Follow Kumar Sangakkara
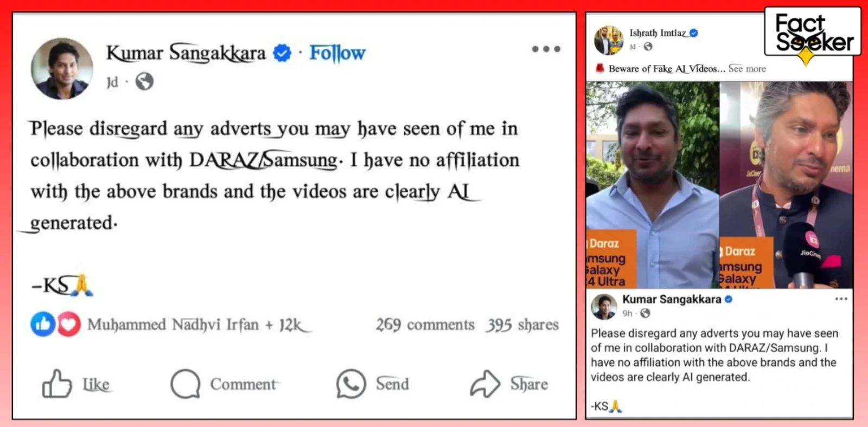 [337, 53]
